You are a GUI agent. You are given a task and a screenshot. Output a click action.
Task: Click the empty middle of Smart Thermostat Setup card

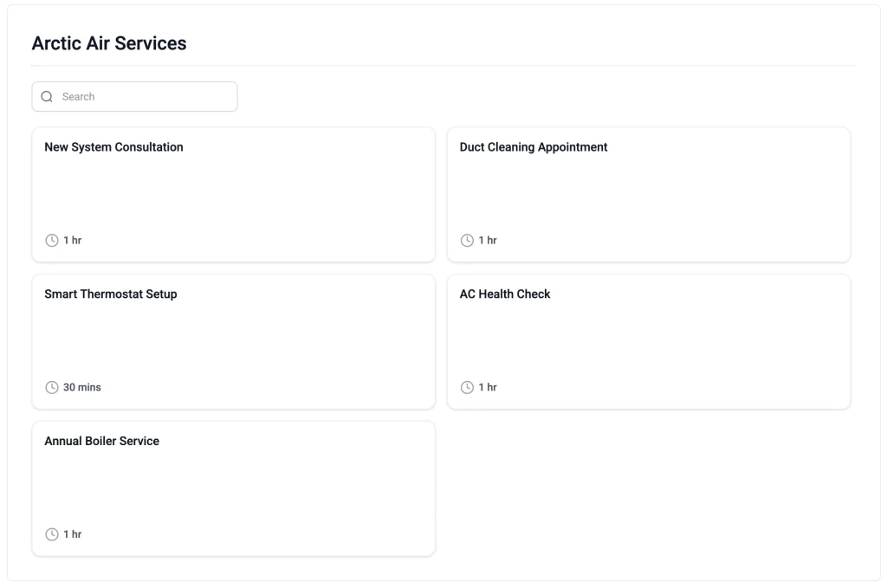click(233, 341)
